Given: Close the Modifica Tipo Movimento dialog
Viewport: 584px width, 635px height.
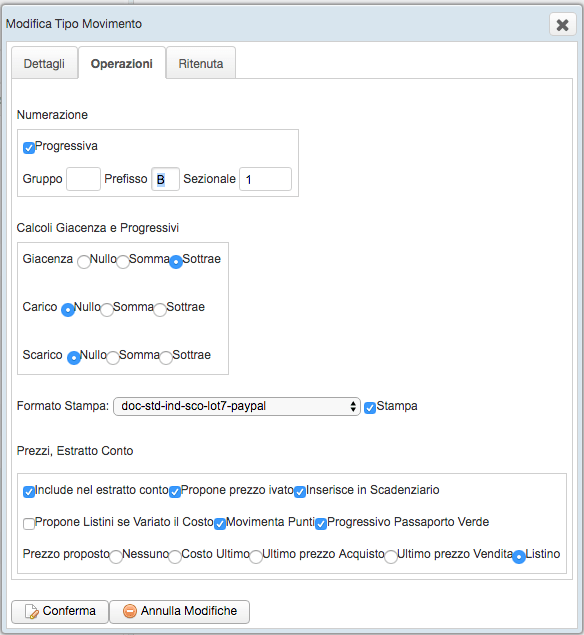Looking at the screenshot, I should (563, 25).
